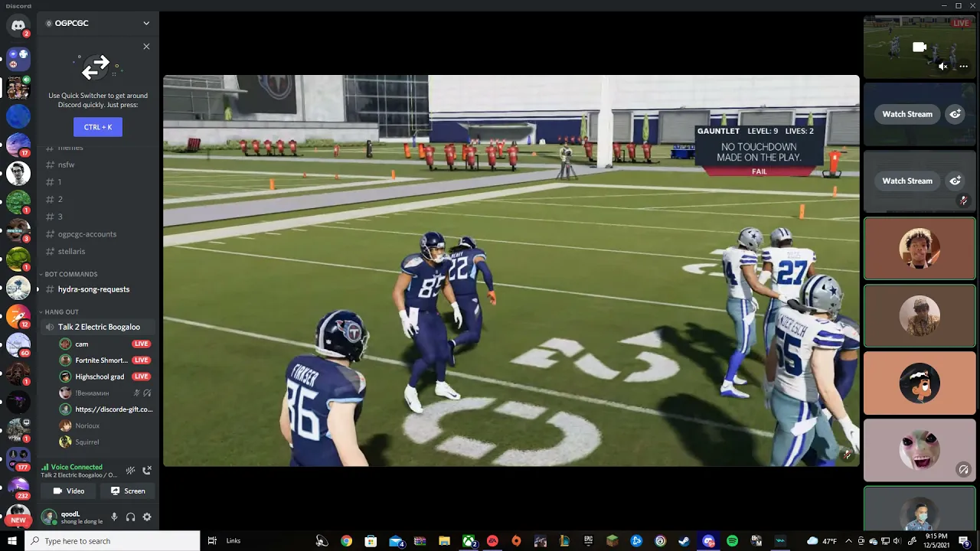Open text channel named 2
980x551 pixels.
tap(98, 199)
